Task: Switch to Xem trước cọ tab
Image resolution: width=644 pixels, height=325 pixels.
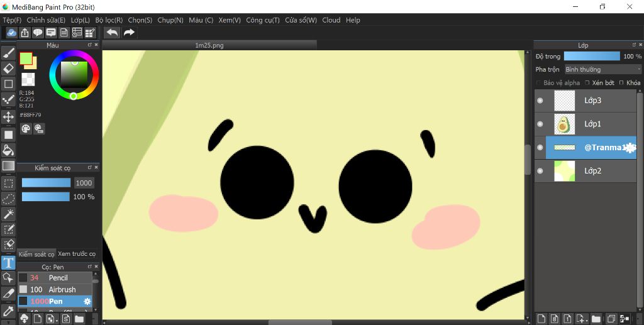Action: coord(77,254)
